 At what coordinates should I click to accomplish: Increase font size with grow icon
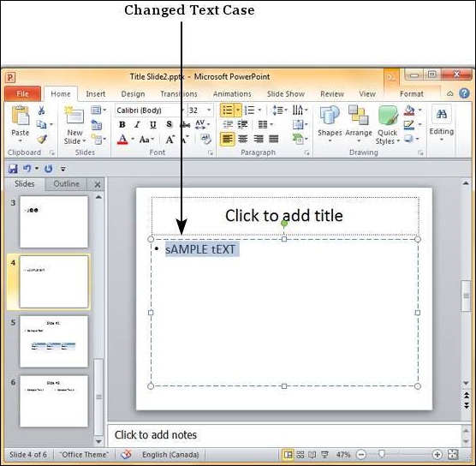[170, 140]
